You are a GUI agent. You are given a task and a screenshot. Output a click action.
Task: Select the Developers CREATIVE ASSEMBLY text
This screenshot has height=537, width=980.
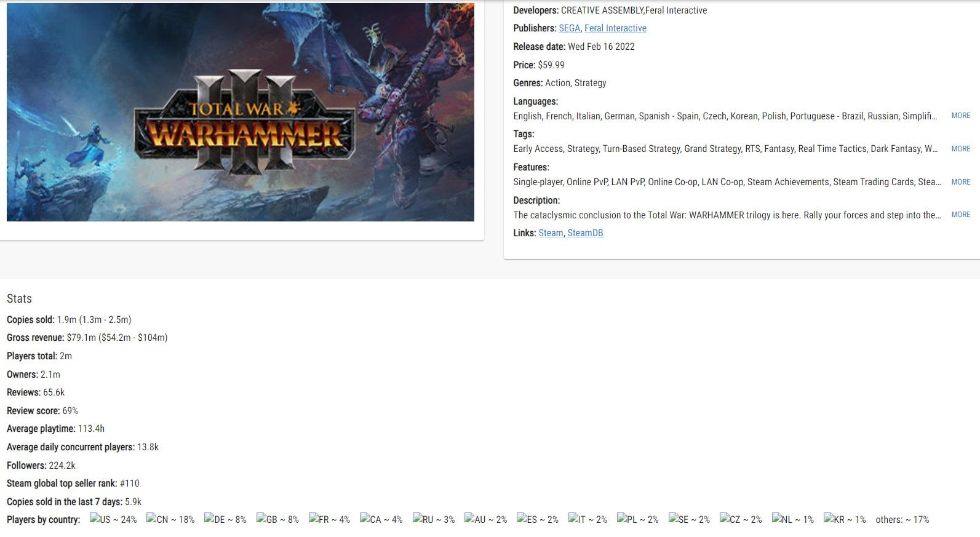click(610, 10)
